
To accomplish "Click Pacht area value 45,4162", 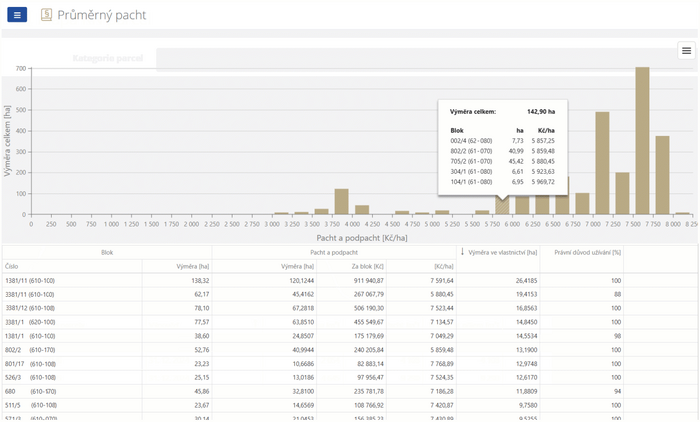I will [x=303, y=294].
